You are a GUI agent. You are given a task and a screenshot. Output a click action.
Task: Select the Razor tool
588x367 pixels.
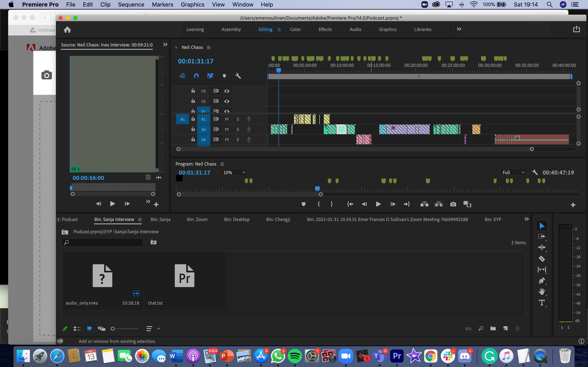pos(542,259)
